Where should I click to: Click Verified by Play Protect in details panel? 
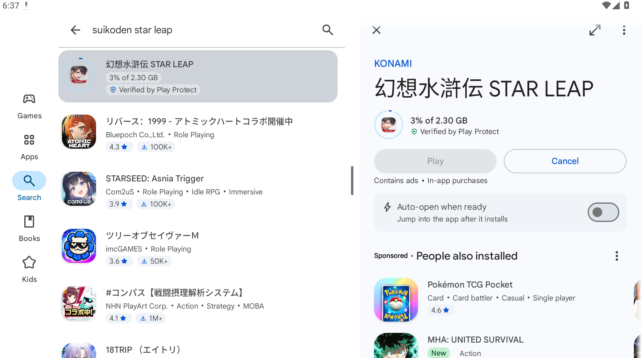[455, 132]
